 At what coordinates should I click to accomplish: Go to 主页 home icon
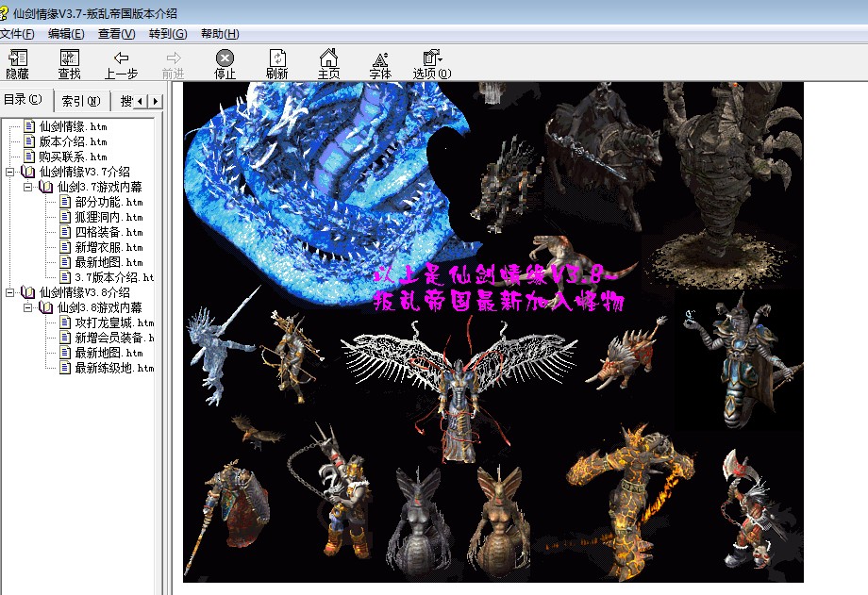328,64
